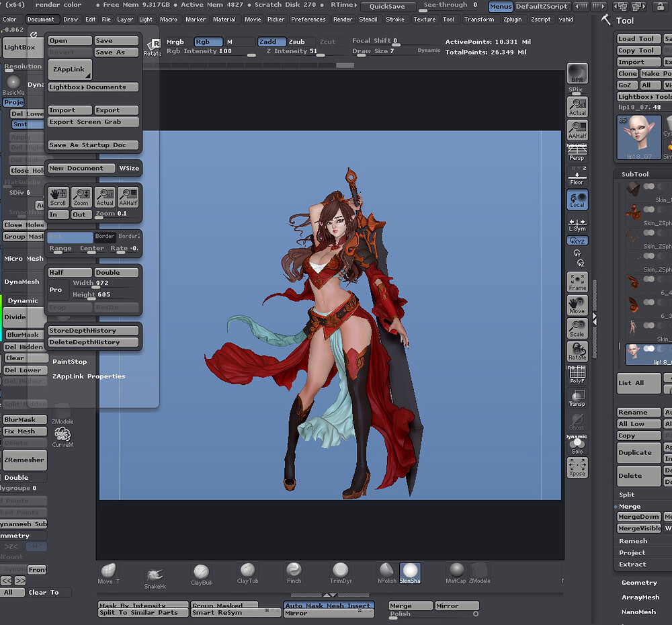
Task: Expand the ArrayMesh subpalette
Action: click(640, 597)
